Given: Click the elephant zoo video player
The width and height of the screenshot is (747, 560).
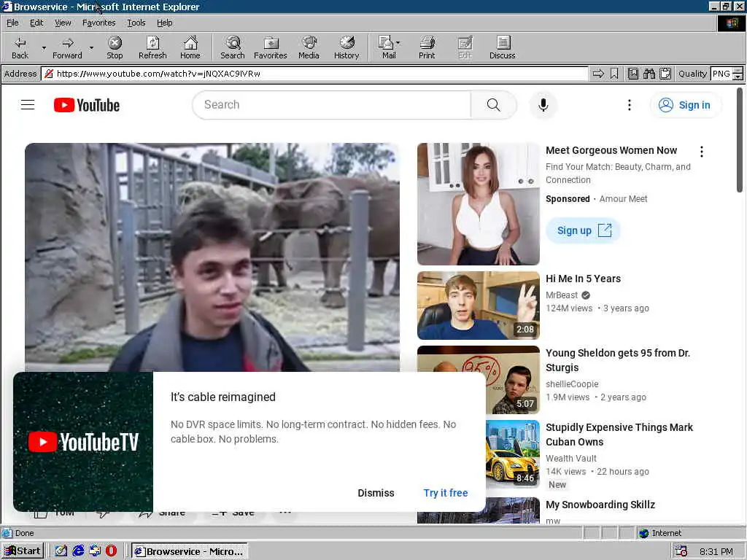Looking at the screenshot, I should pyautogui.click(x=212, y=257).
